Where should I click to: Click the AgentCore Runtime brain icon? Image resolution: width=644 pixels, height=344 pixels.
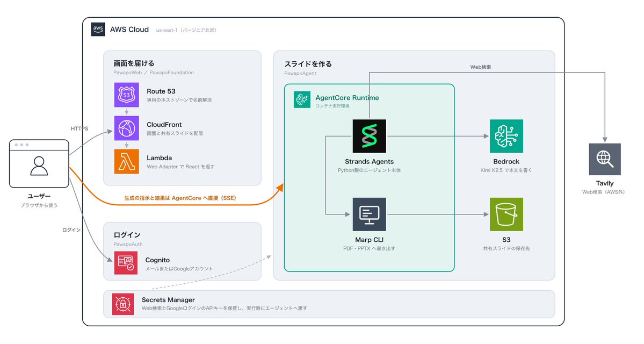(x=302, y=100)
